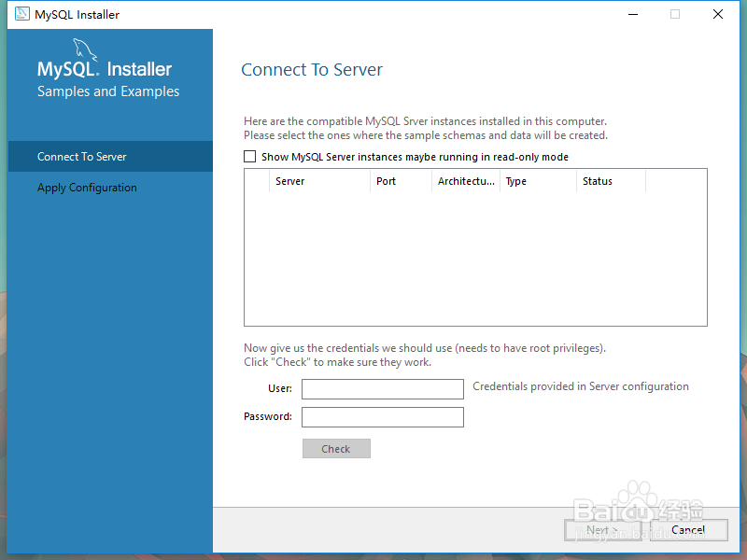The height and width of the screenshot is (560, 747).
Task: Minimize the MySQL Installer window
Action: coord(633,14)
